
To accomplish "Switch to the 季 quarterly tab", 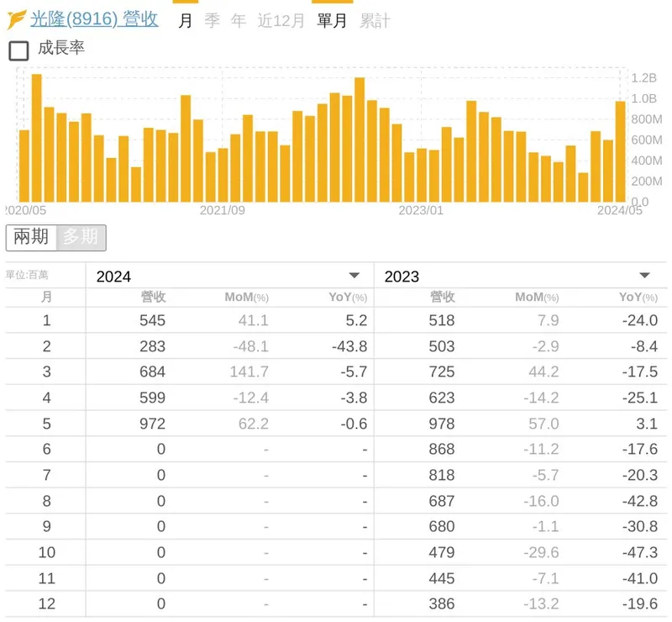I will click(x=213, y=20).
